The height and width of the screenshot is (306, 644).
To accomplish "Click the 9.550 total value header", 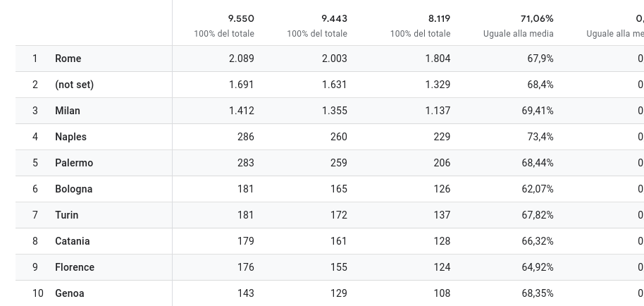I will (x=241, y=18).
